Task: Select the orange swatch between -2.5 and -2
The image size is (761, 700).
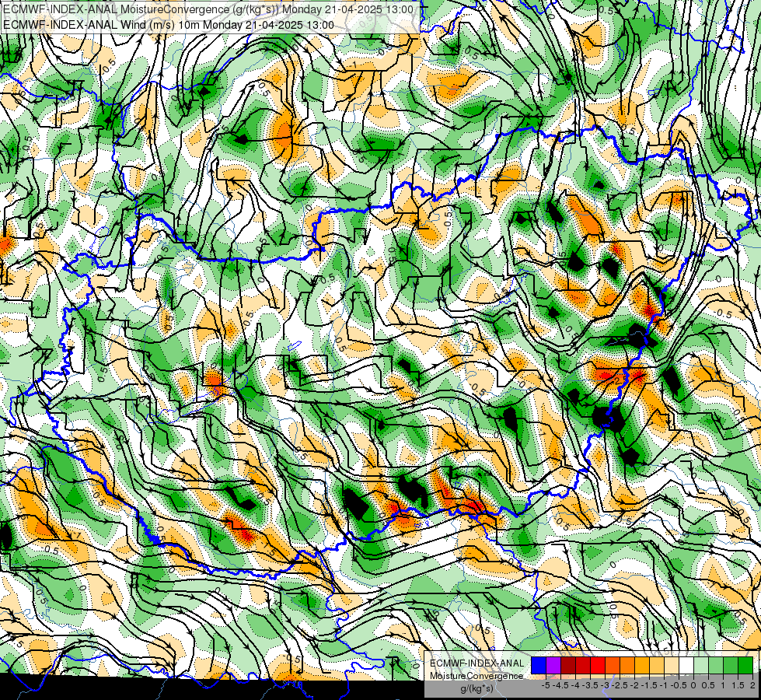Action: (x=627, y=665)
